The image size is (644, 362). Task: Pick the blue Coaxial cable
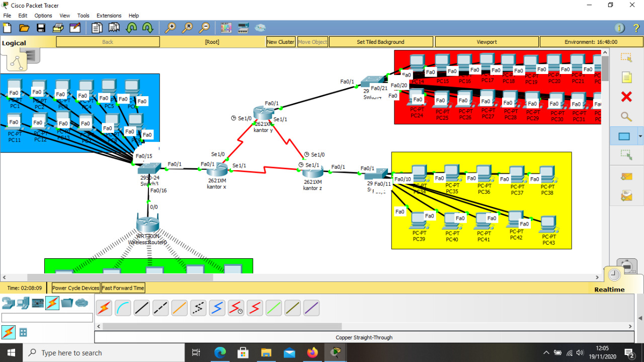pos(217,308)
